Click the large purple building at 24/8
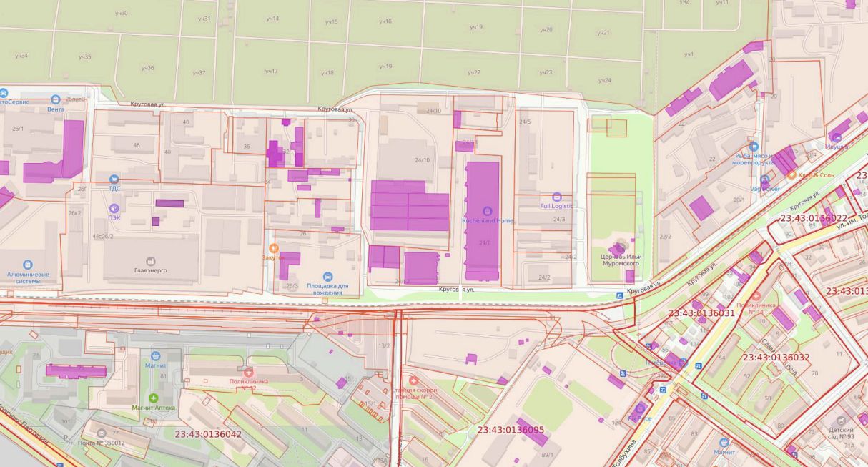This screenshot has height=467, width=868. (x=483, y=221)
